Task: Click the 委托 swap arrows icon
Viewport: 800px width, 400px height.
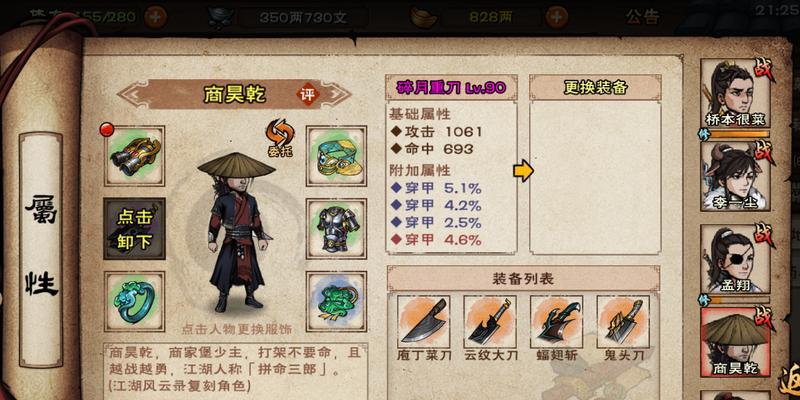Action: click(x=280, y=137)
